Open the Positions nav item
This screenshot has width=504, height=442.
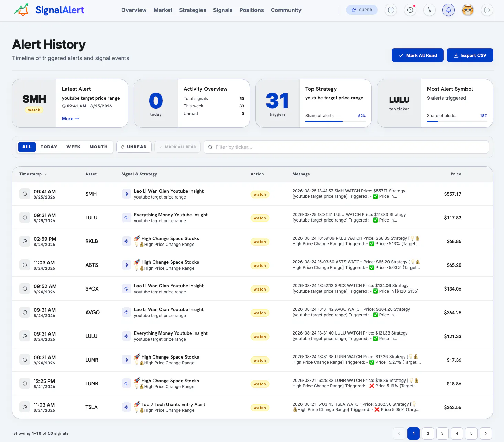coord(252,10)
